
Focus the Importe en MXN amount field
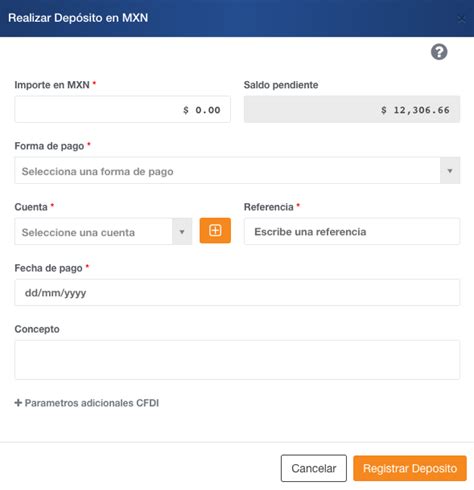click(x=122, y=109)
